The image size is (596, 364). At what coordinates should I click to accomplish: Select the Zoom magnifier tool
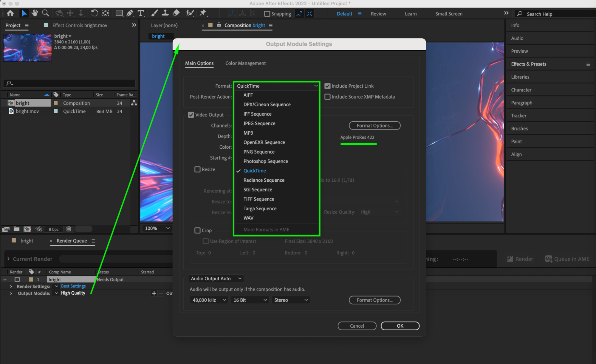coord(45,13)
